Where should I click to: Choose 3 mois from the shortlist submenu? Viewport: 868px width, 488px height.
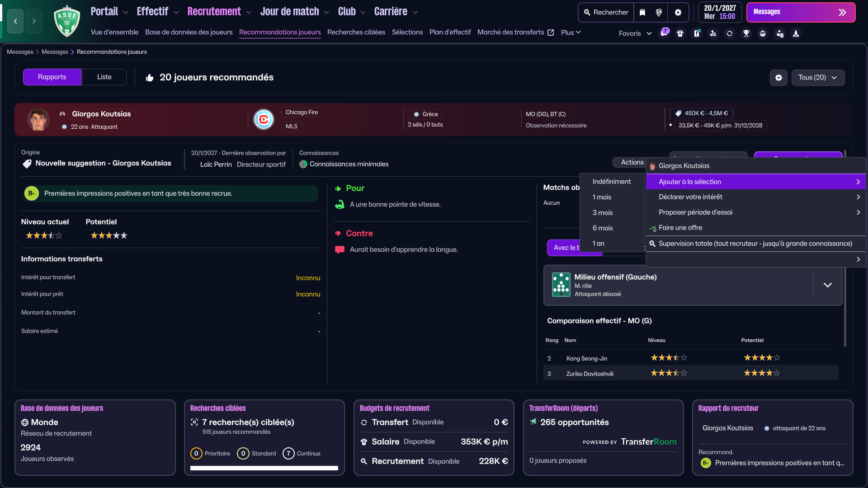coord(603,212)
